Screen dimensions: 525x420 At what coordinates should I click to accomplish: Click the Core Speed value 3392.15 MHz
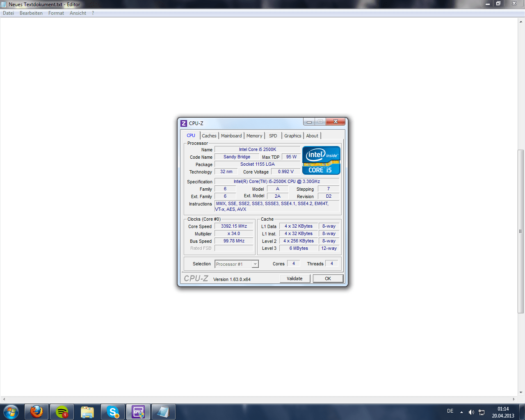click(234, 226)
